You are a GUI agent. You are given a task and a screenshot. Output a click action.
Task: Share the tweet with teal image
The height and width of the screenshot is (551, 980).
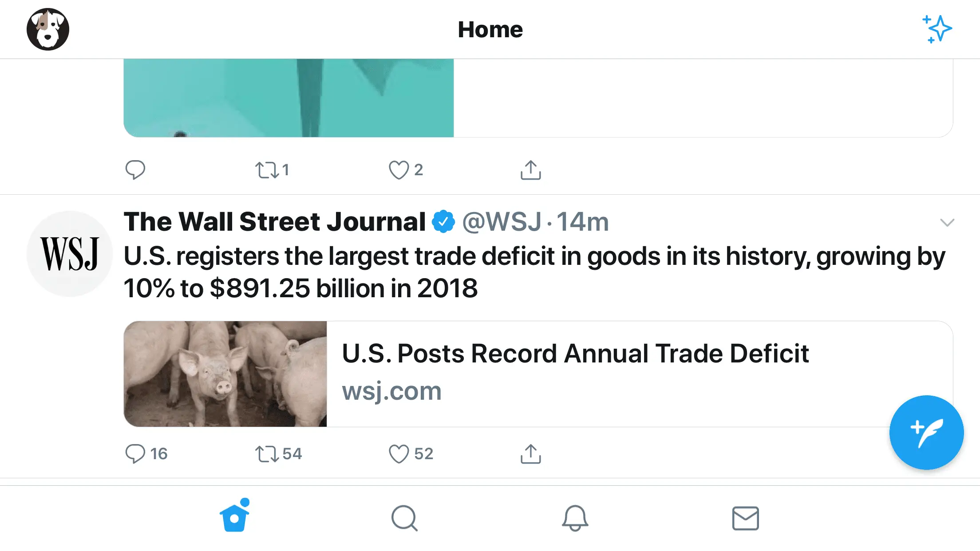[530, 170]
